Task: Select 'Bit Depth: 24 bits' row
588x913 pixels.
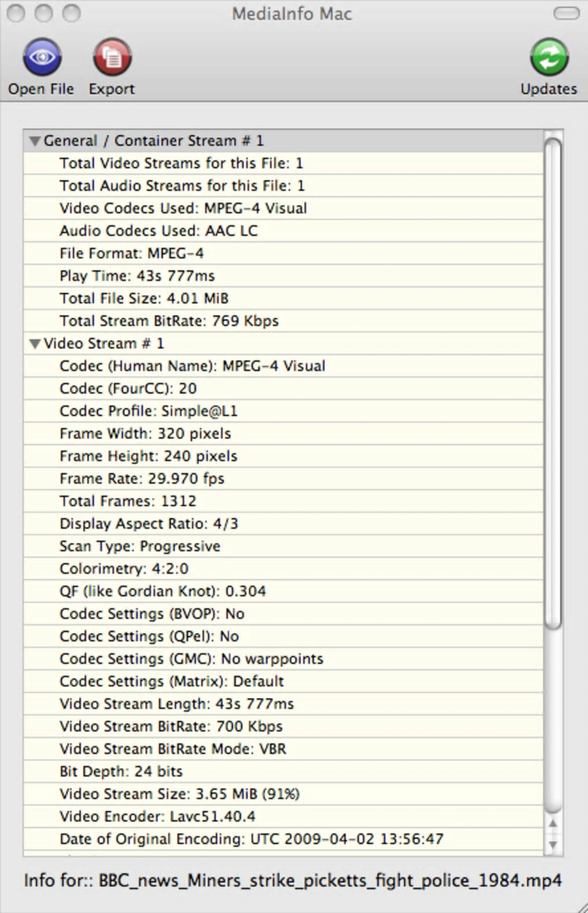Action: pyautogui.click(x=283, y=771)
